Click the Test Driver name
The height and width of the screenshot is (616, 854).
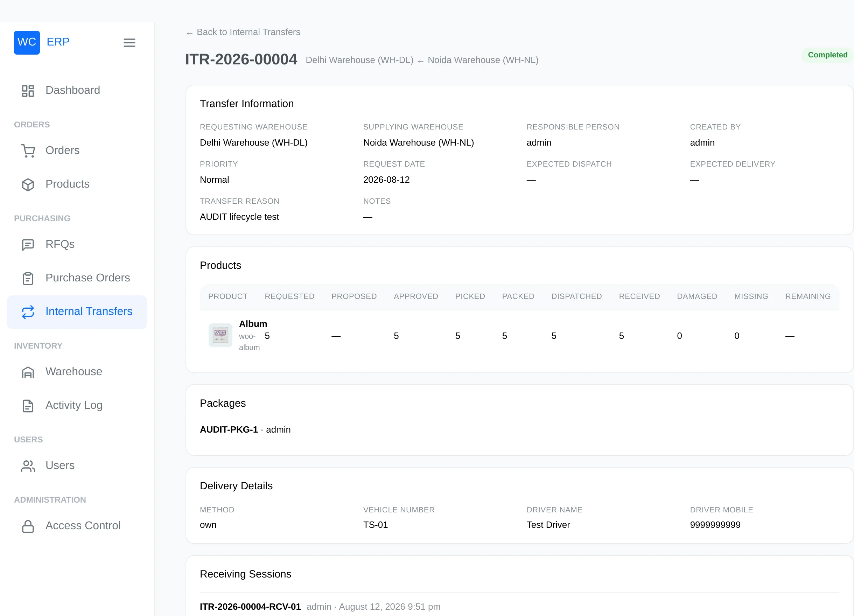548,525
